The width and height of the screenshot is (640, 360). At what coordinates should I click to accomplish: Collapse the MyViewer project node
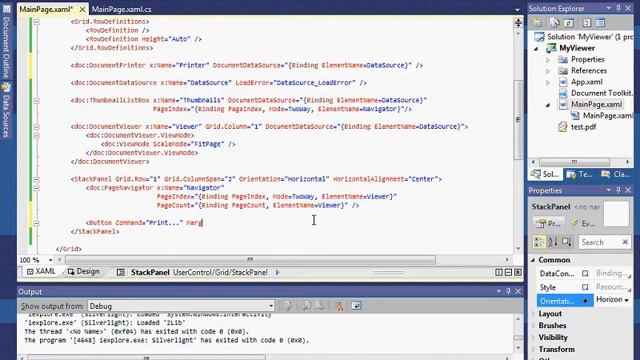coord(537,49)
